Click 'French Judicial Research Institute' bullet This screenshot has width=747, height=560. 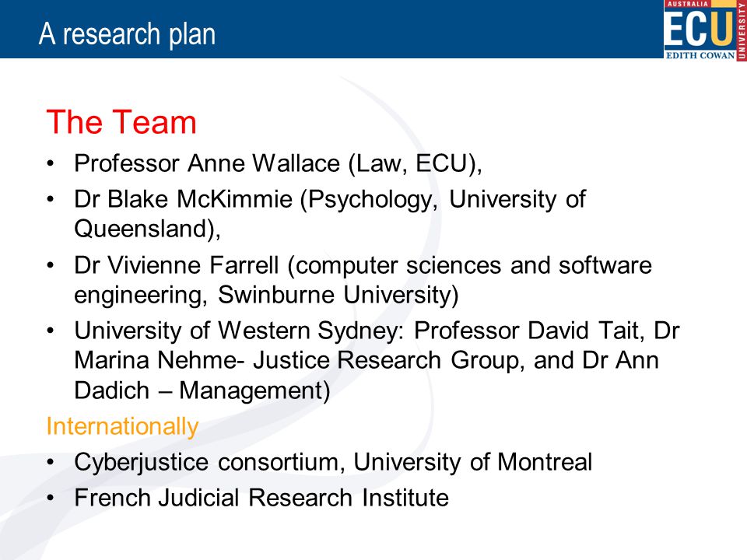261,498
